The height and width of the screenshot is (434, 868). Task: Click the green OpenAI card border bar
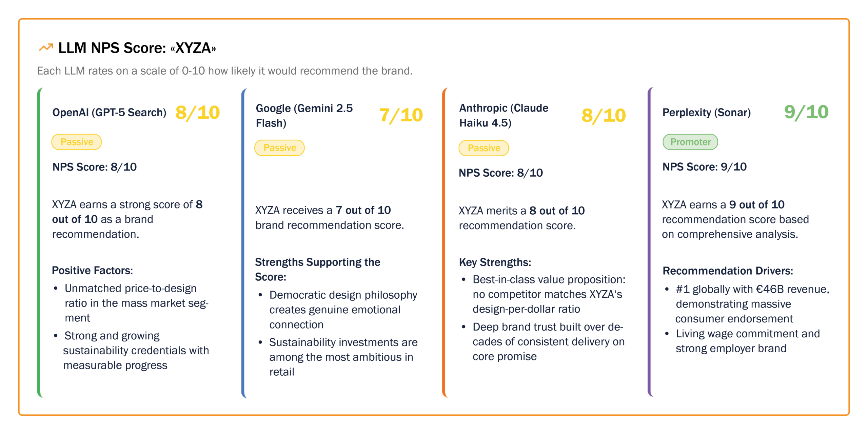coord(40,242)
